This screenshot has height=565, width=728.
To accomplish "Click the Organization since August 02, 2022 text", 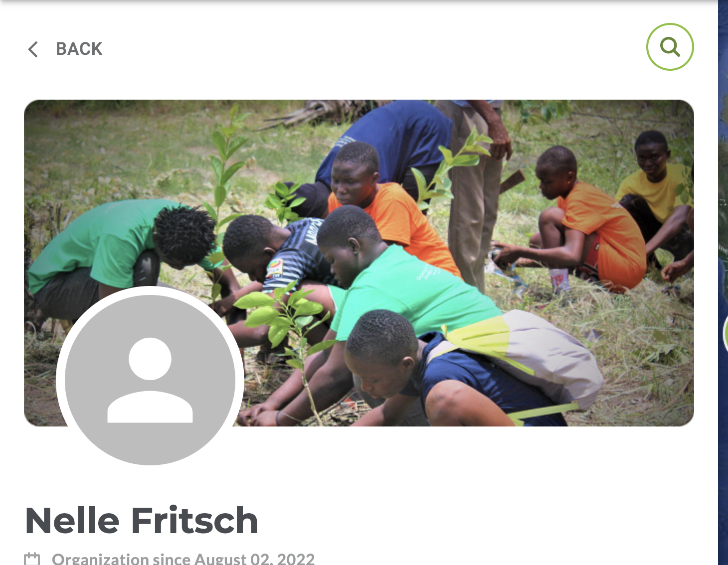I will (183, 559).
